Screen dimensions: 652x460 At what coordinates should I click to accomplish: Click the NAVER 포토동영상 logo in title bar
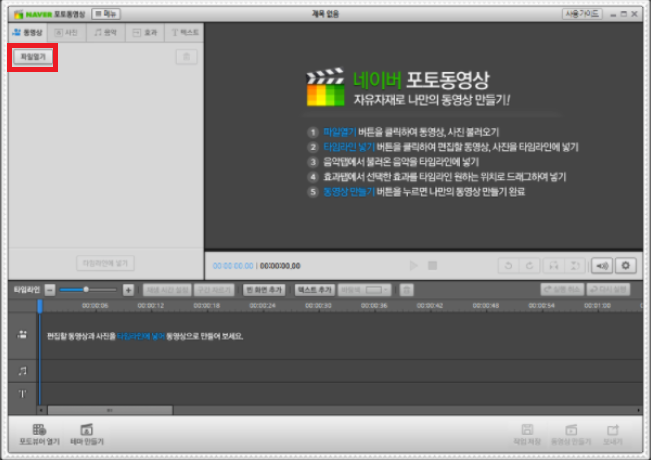(49, 14)
